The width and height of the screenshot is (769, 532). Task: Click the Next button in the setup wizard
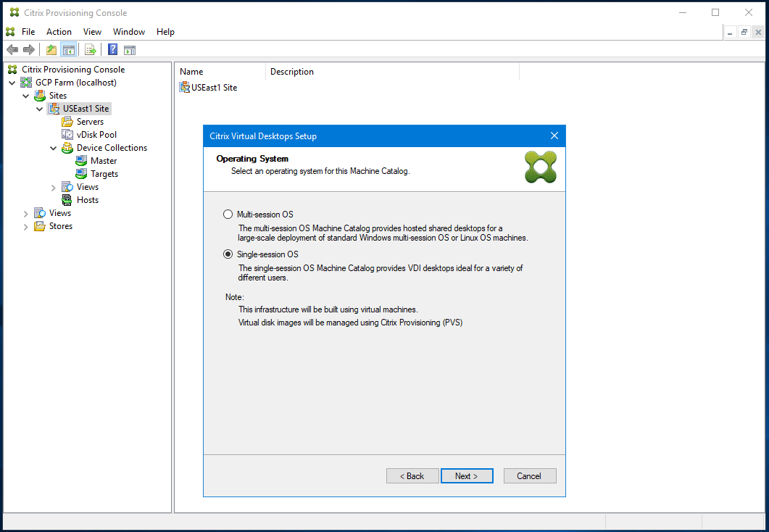[x=467, y=475]
